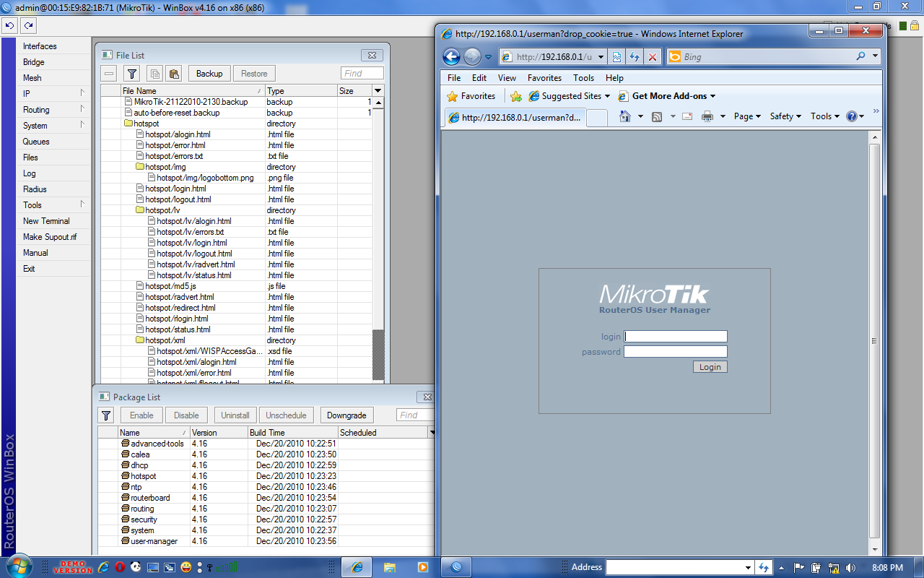The image size is (924, 578).
Task: Select the auto-before-reset.backup file
Action: [x=235, y=113]
